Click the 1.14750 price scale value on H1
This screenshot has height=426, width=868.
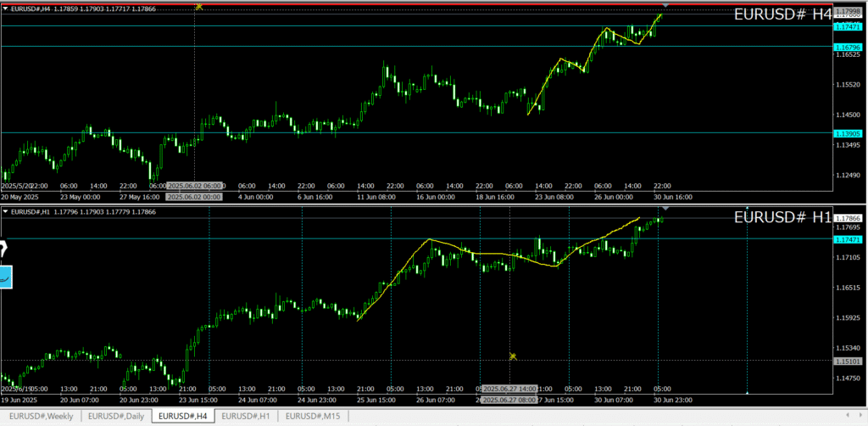point(848,378)
